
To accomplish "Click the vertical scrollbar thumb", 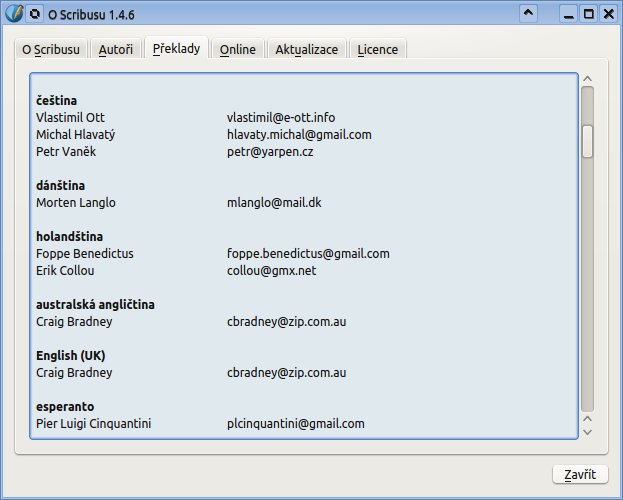I will point(588,141).
